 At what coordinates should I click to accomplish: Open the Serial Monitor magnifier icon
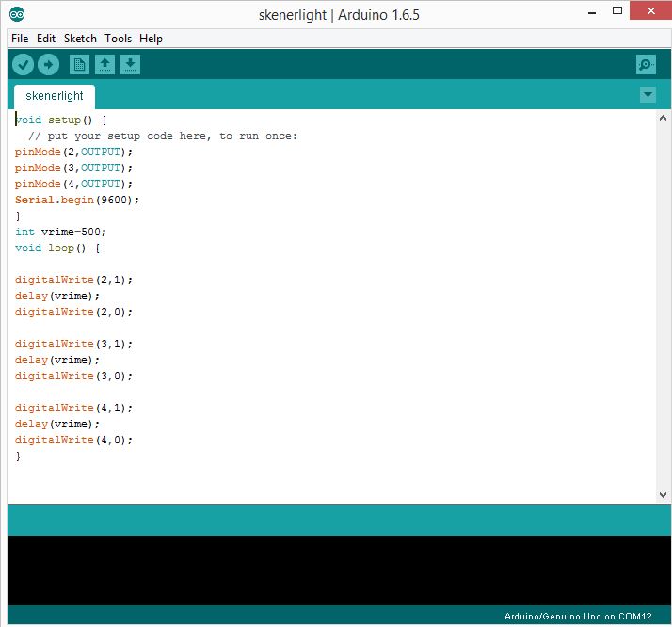click(x=646, y=65)
